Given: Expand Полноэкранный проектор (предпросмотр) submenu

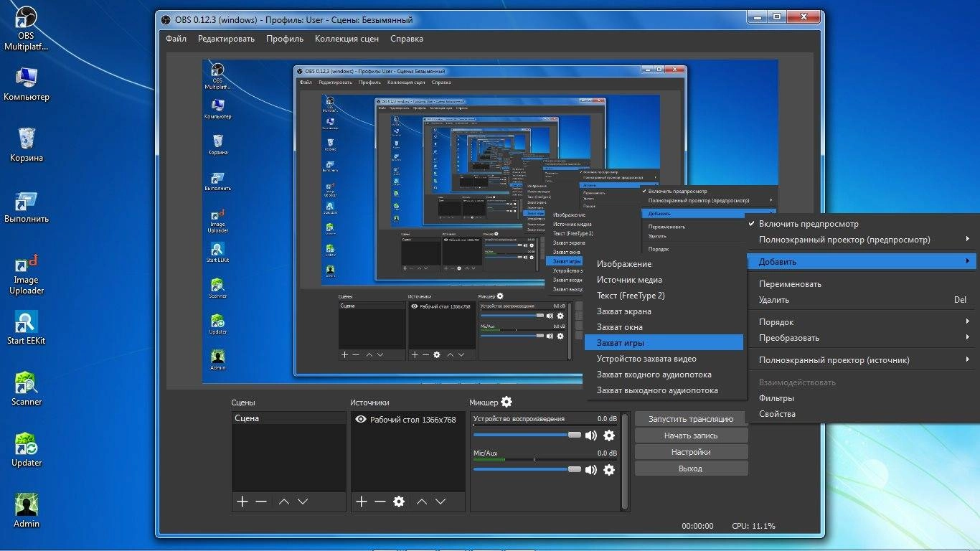Looking at the screenshot, I should coord(861,240).
